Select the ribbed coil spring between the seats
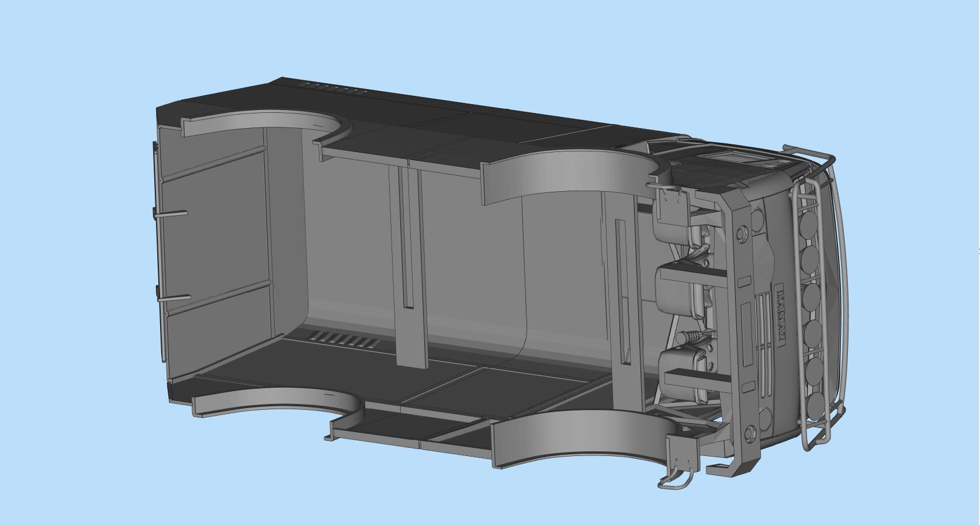 (x=692, y=337)
